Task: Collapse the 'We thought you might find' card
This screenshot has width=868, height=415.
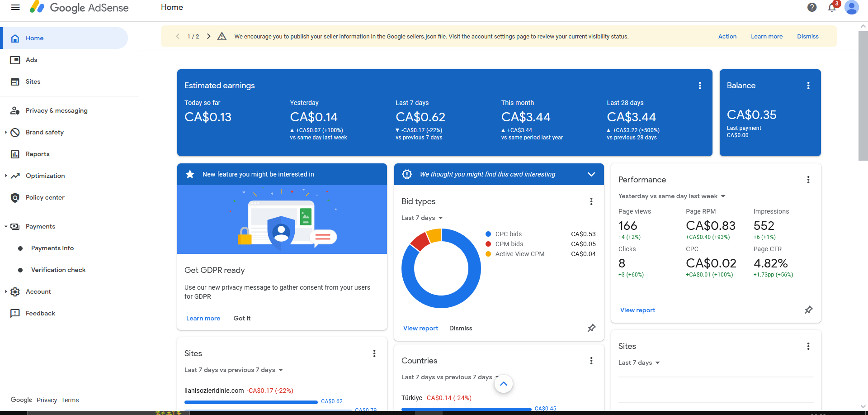Action: [591, 174]
